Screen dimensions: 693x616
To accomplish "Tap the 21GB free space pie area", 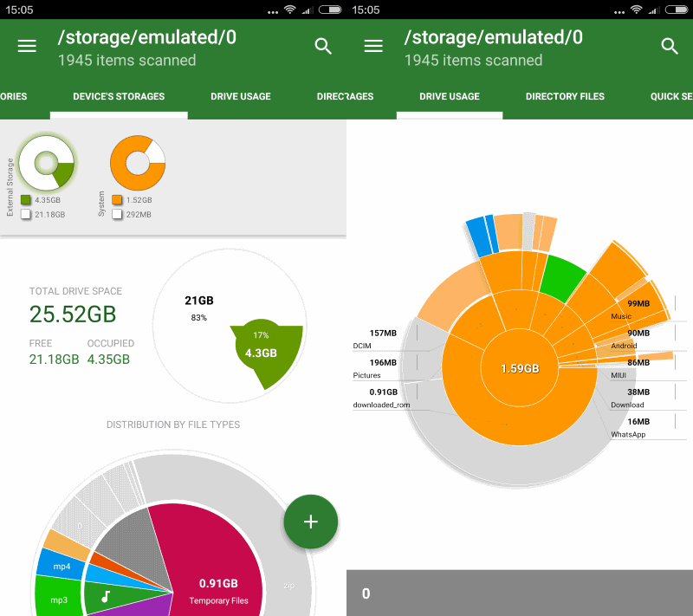I will pyautogui.click(x=199, y=308).
